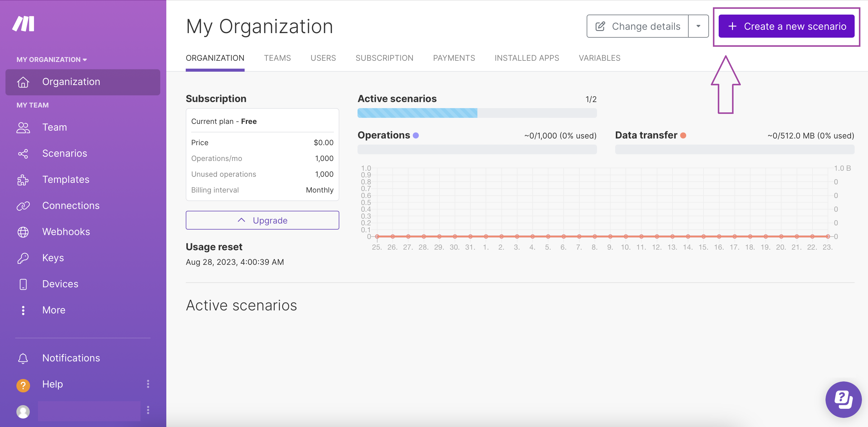Image resolution: width=868 pixels, height=427 pixels.
Task: Open options menu next to Help
Action: pyautogui.click(x=148, y=384)
